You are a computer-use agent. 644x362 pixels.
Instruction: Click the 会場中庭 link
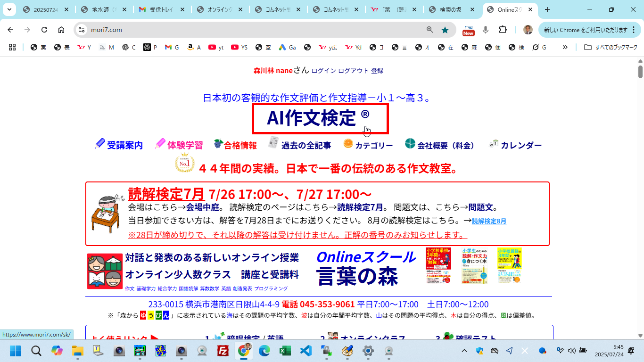coord(203,207)
